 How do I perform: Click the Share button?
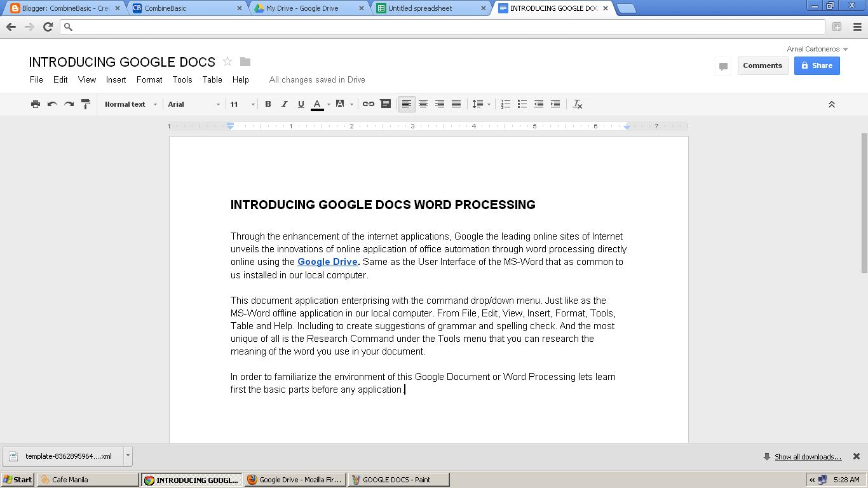pos(817,65)
